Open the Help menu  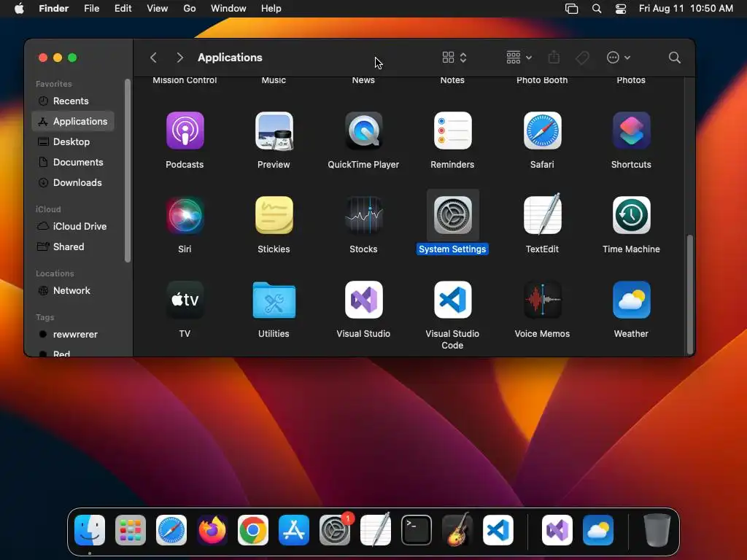pyautogui.click(x=271, y=9)
